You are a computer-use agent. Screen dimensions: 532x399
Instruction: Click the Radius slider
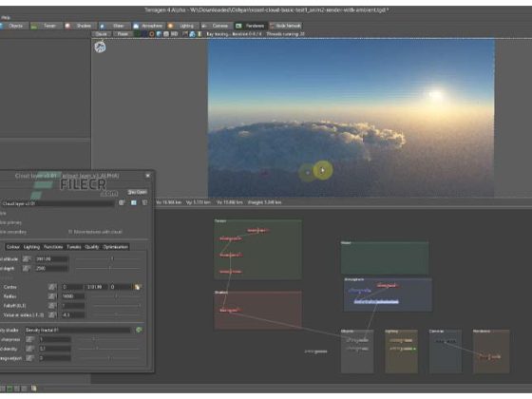coord(115,296)
